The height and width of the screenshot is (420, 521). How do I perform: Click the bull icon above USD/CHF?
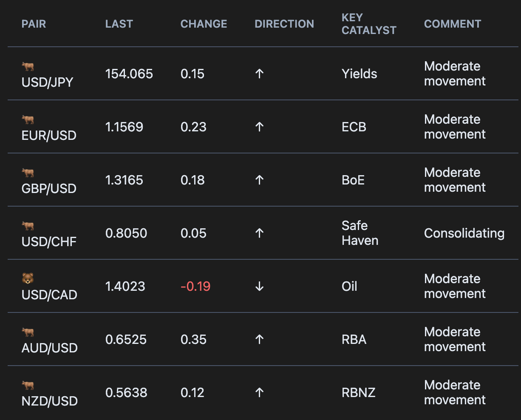point(28,226)
